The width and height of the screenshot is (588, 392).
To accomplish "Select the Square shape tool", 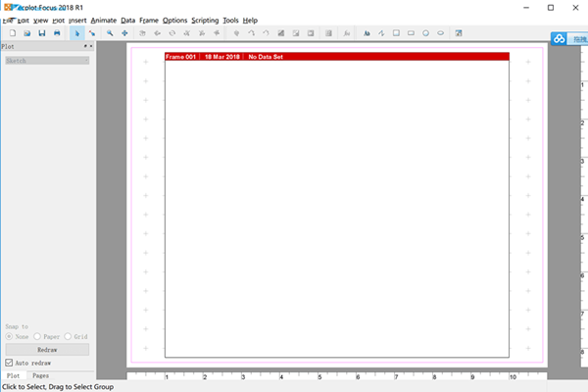I will (396, 33).
